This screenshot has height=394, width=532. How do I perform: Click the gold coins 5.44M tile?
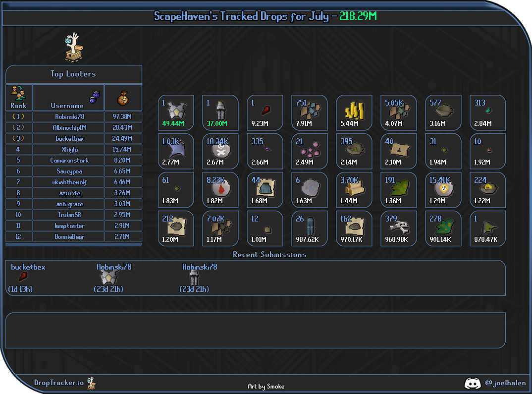[354, 113]
